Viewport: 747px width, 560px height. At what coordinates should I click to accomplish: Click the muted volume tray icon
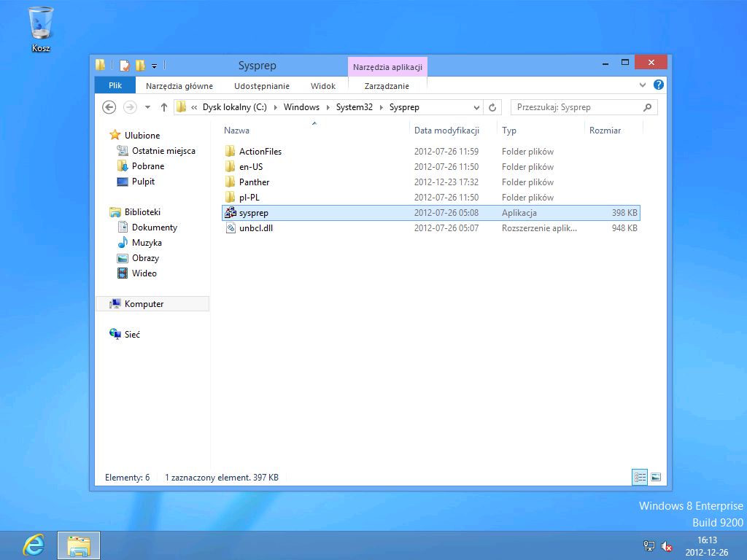pos(667,546)
